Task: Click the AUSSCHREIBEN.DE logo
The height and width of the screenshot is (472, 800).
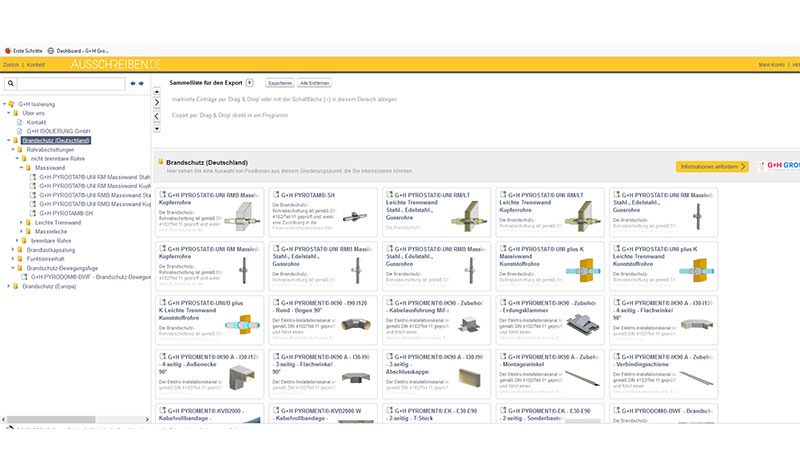Action: (x=116, y=64)
